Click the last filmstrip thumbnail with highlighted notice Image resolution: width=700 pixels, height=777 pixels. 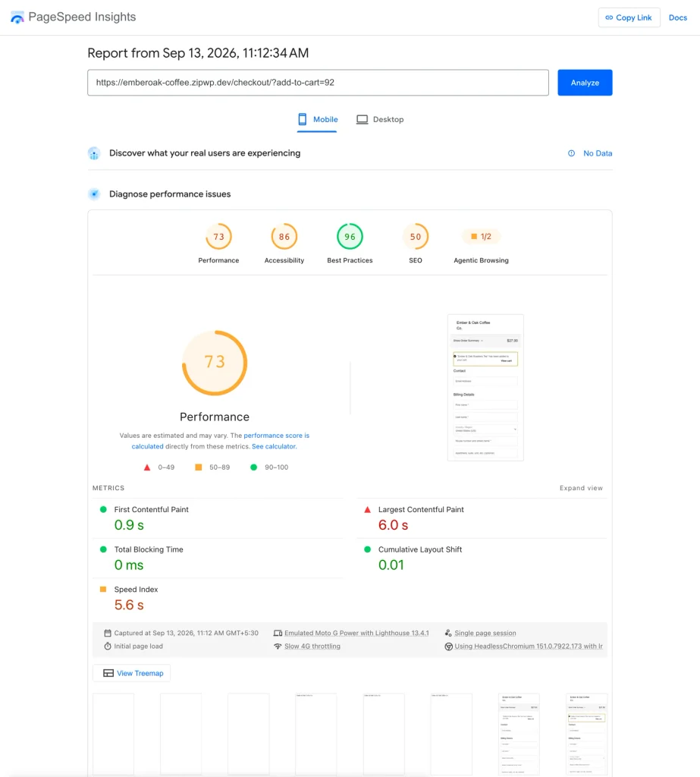(x=586, y=734)
